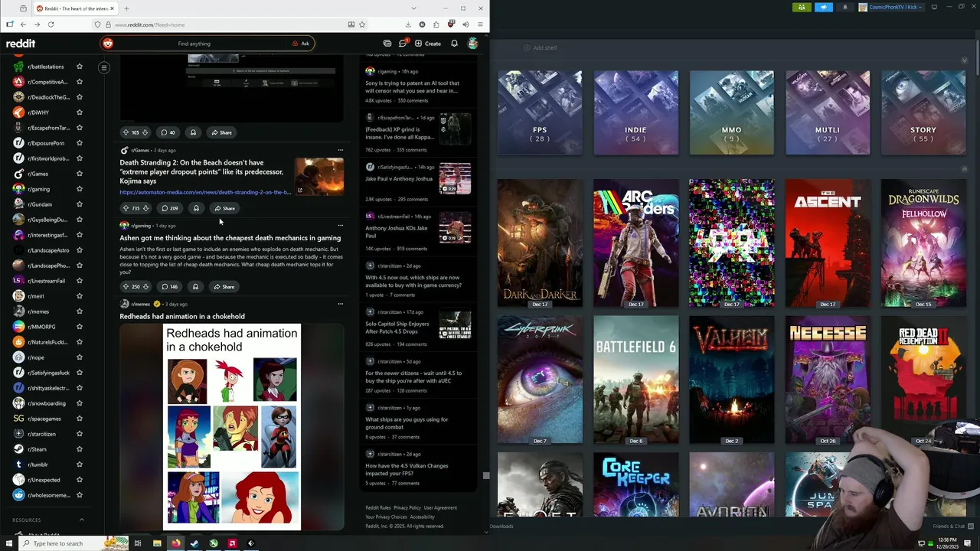Favorite r/Games with star
Viewport: 980px width, 551px height.
coord(79,174)
